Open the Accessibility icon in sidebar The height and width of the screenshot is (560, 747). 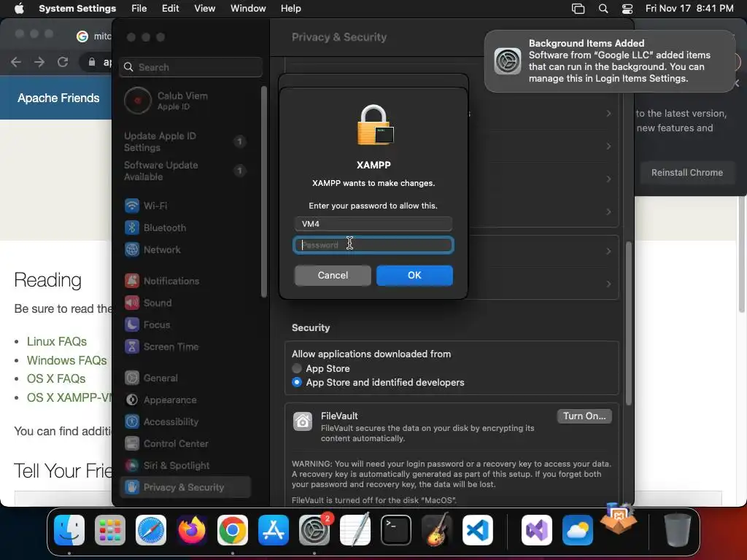[x=132, y=422]
